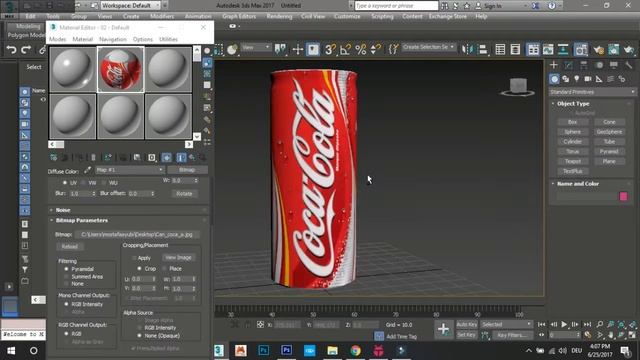Toggle the Percent Snap icon
The height and width of the screenshot is (360, 640).
[x=360, y=49]
